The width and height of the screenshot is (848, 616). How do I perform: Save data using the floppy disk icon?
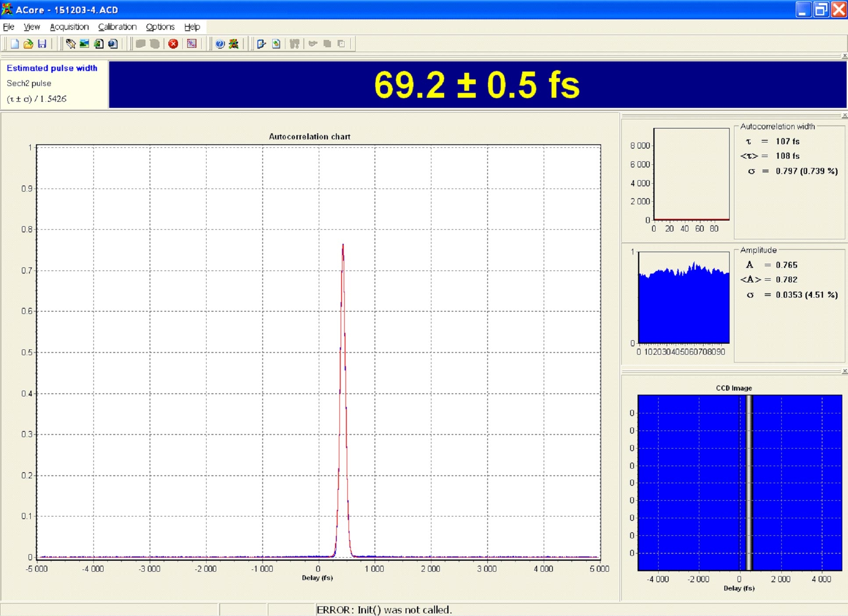tap(42, 44)
